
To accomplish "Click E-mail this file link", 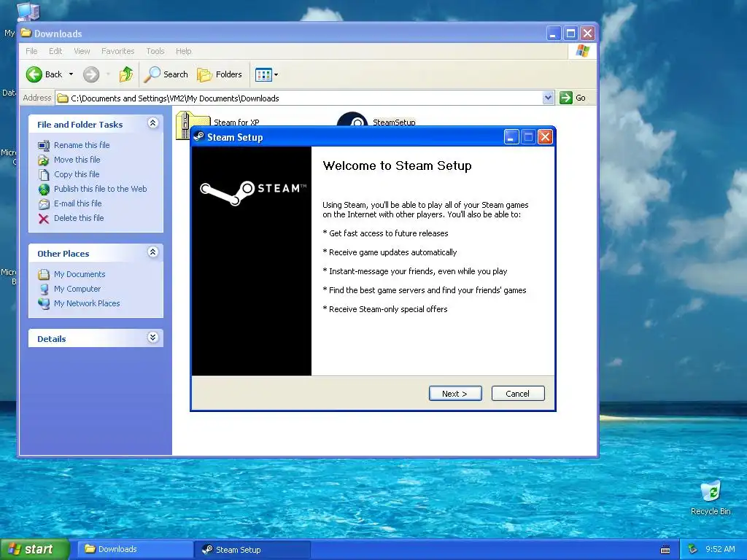I will click(x=77, y=203).
